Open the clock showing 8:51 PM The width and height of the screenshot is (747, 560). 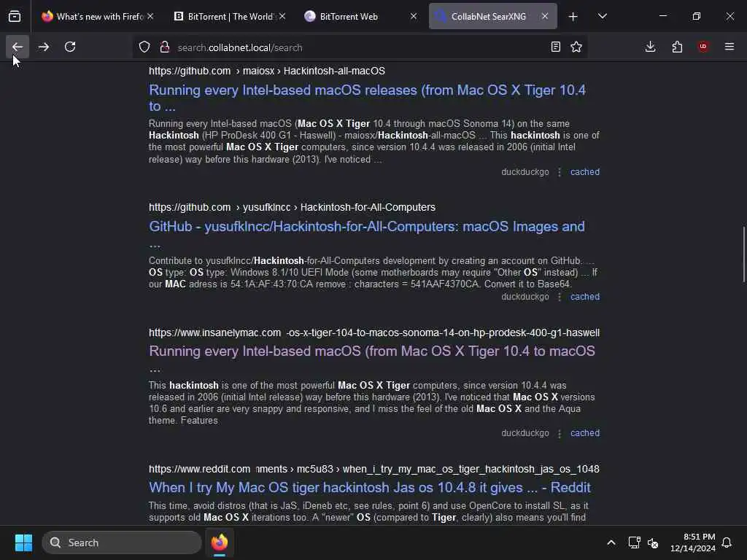click(x=693, y=542)
